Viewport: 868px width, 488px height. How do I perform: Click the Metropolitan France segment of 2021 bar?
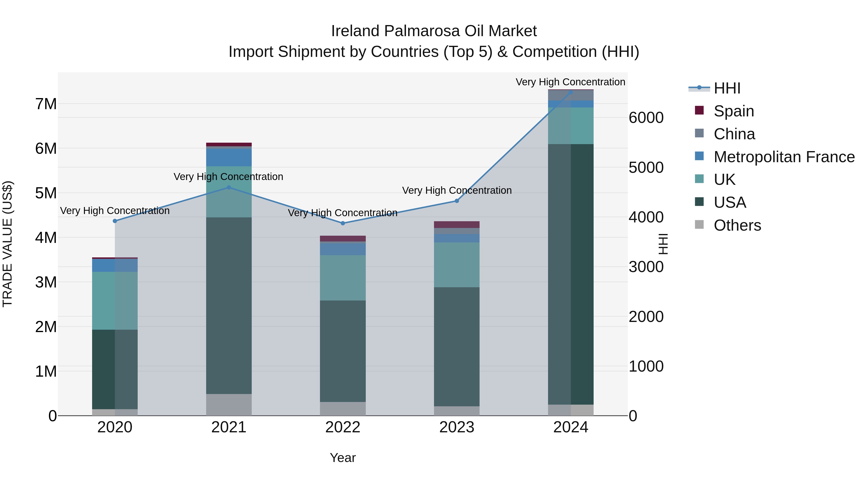[229, 158]
